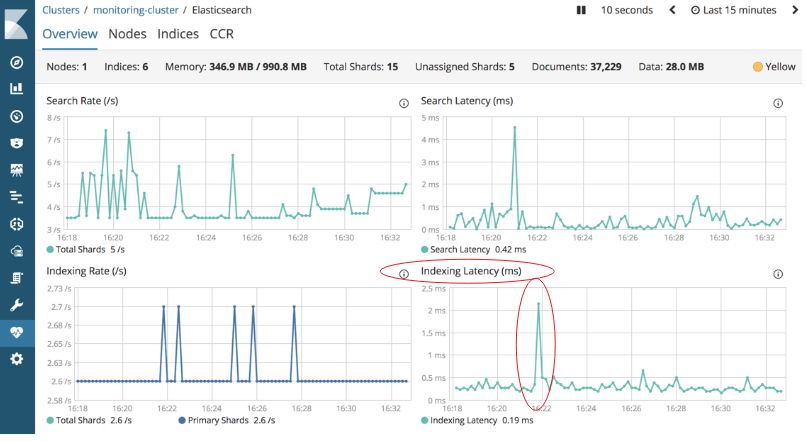Open Logs from the scroll document sidebar icon
This screenshot has width=806, height=441.
point(16,278)
